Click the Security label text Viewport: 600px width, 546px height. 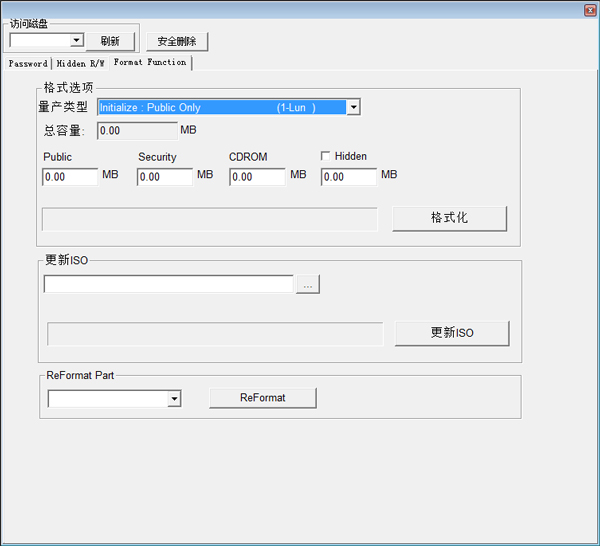[157, 157]
